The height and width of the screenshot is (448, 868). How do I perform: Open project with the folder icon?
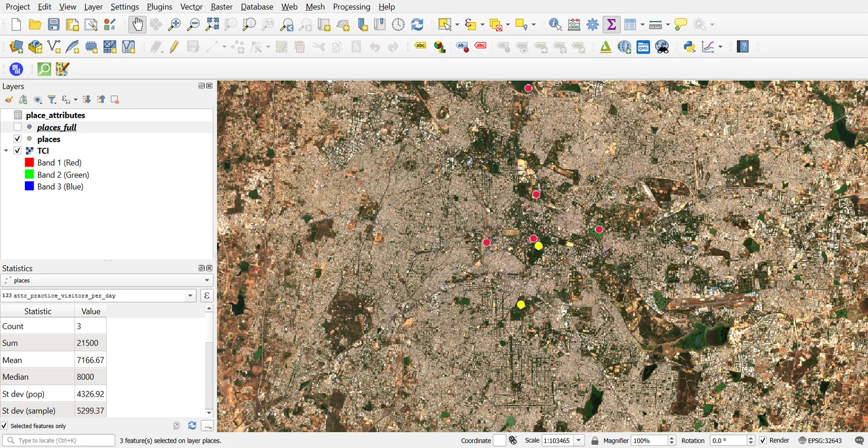35,24
